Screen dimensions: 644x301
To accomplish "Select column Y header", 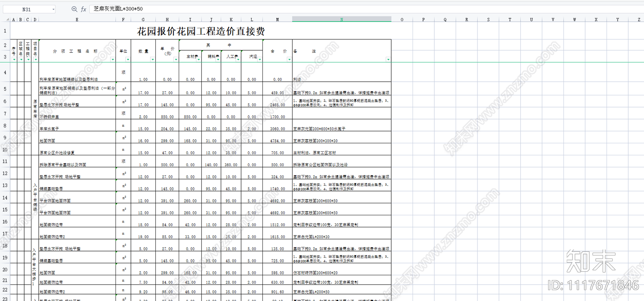I will [x=617, y=19].
